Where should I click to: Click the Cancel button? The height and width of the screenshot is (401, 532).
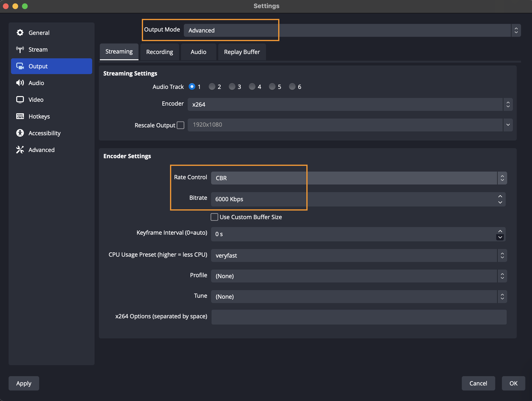click(x=478, y=383)
